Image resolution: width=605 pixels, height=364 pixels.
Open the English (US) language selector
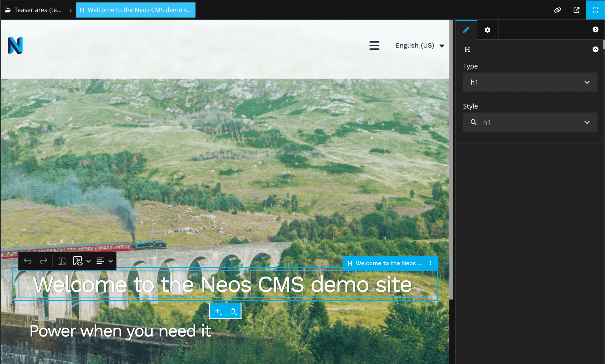[x=419, y=45]
